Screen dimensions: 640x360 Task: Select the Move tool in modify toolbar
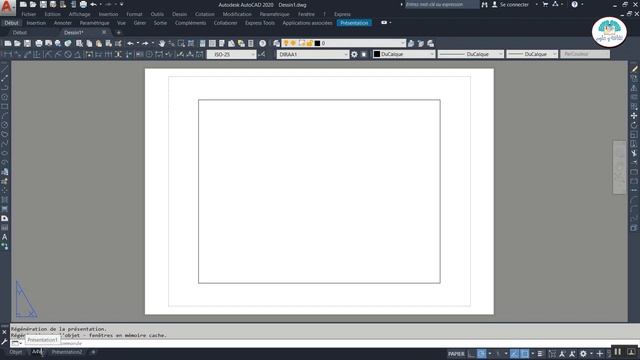tap(634, 116)
